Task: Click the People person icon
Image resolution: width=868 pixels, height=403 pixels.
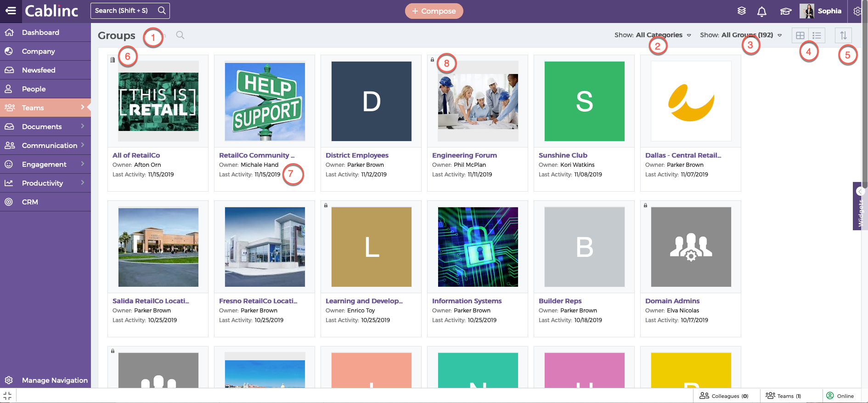Action: click(9, 89)
